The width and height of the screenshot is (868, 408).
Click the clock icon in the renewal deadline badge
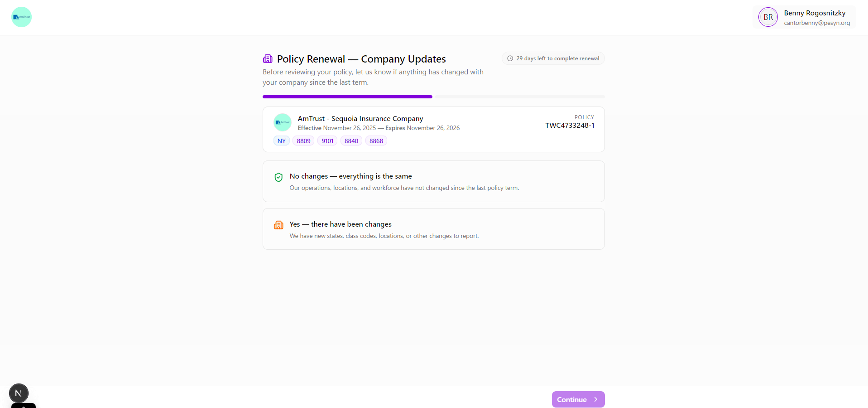coord(510,58)
